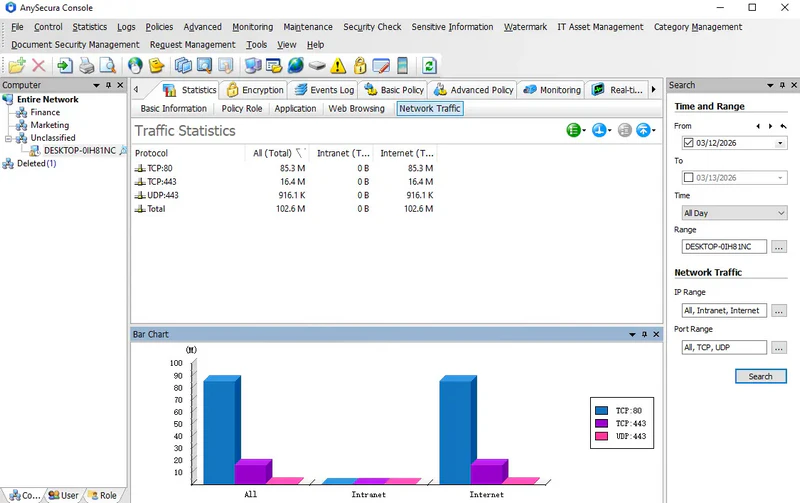Click the browse button next to IP Range

coord(779,310)
